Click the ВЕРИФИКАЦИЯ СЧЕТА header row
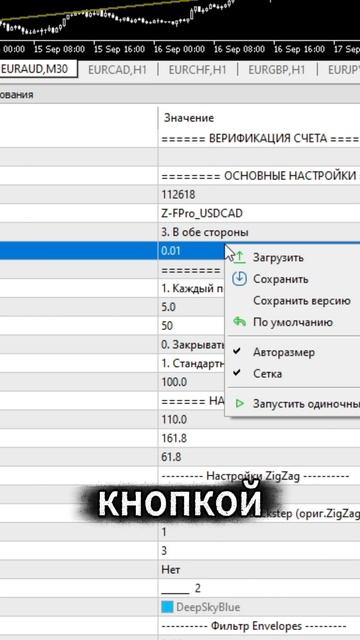This screenshot has width=360, height=640. click(x=259, y=138)
